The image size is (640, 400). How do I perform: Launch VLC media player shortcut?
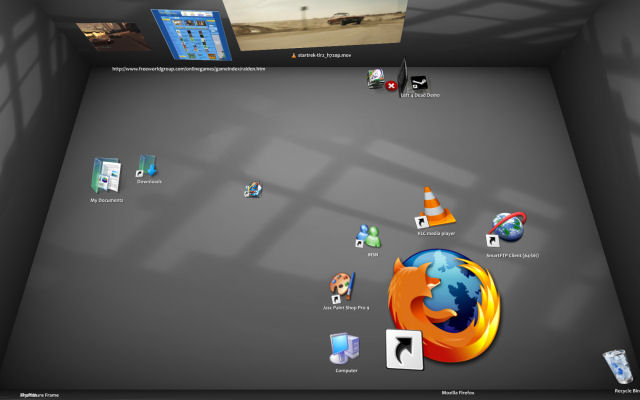pos(436,206)
